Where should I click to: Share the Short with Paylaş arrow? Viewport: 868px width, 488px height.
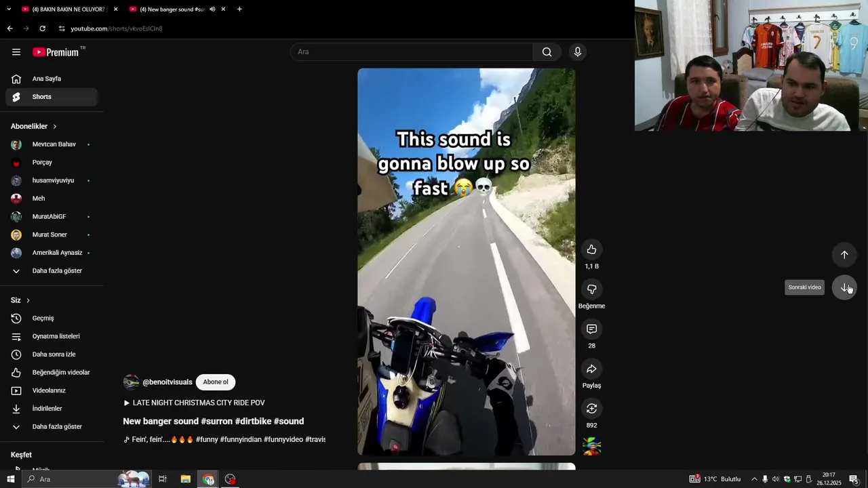591,369
